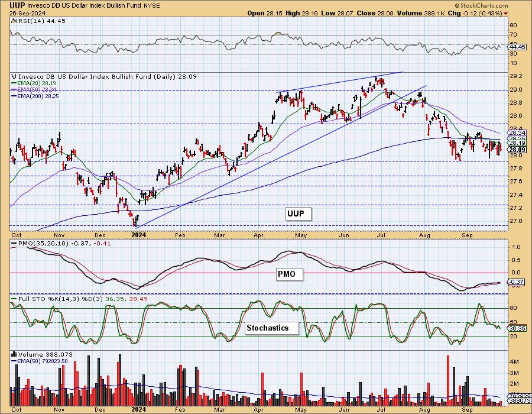Click the small icon before the RSI(14) label
The image size is (532, 414).
coord(14,21)
